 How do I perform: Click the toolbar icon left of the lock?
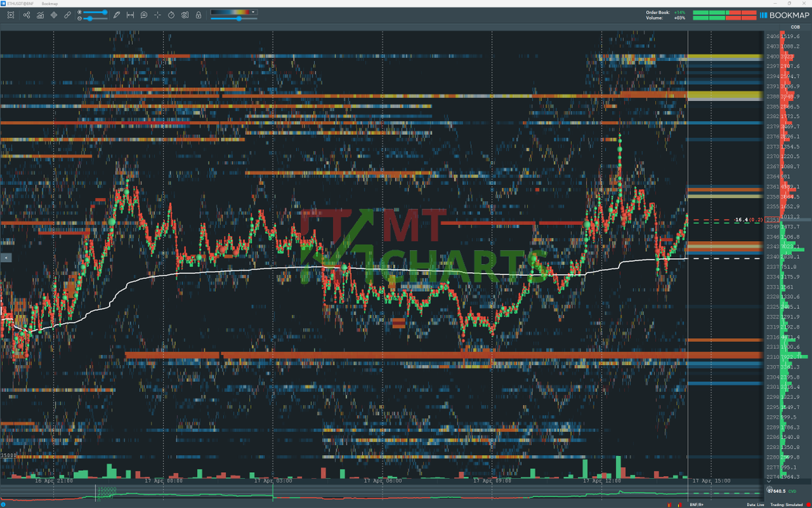[x=185, y=15]
